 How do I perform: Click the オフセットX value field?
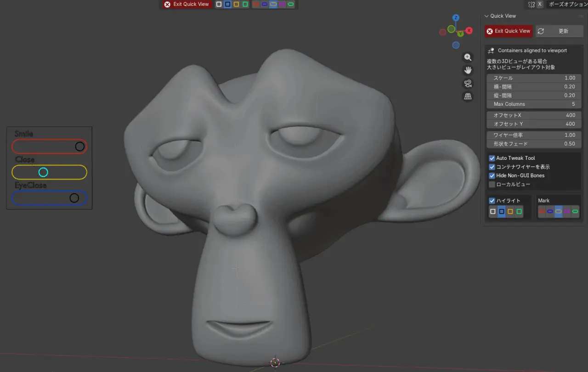coord(534,115)
